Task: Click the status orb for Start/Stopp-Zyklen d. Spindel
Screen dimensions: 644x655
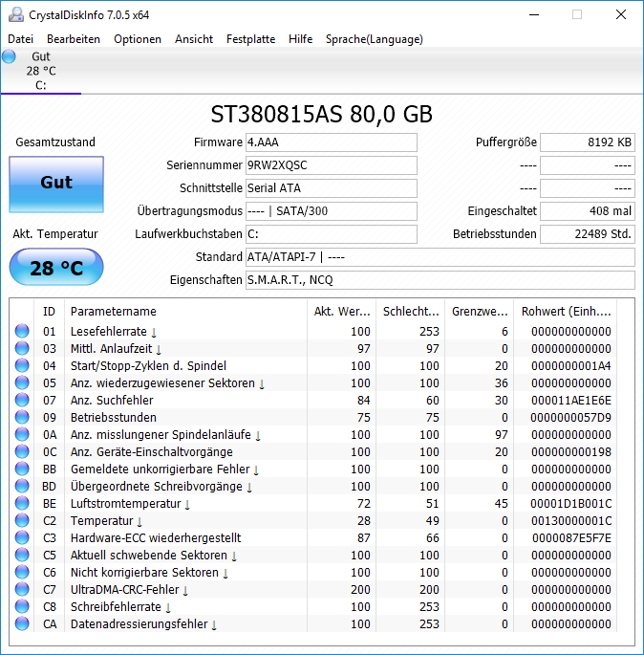Action: click(x=22, y=365)
